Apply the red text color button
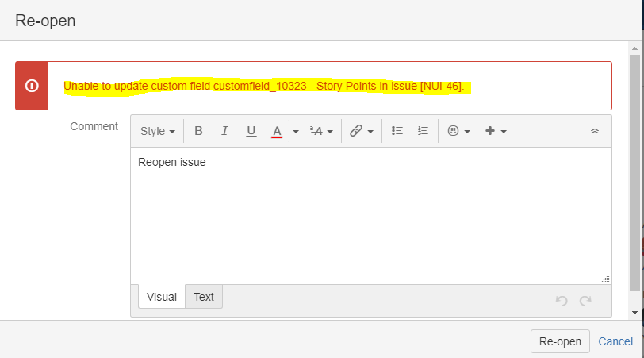 point(277,132)
